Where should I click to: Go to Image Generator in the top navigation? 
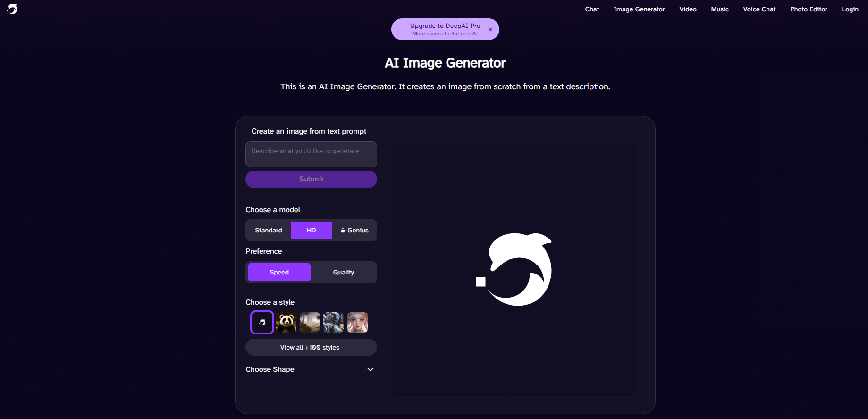[x=639, y=9]
